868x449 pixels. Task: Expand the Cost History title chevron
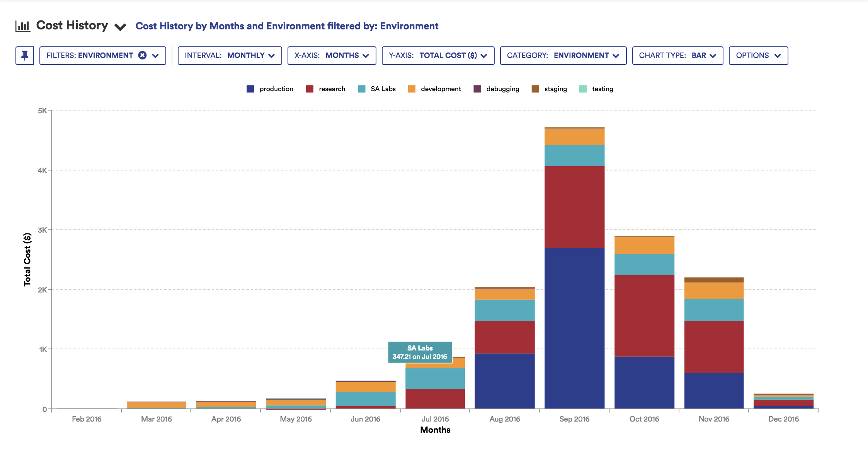pos(120,27)
